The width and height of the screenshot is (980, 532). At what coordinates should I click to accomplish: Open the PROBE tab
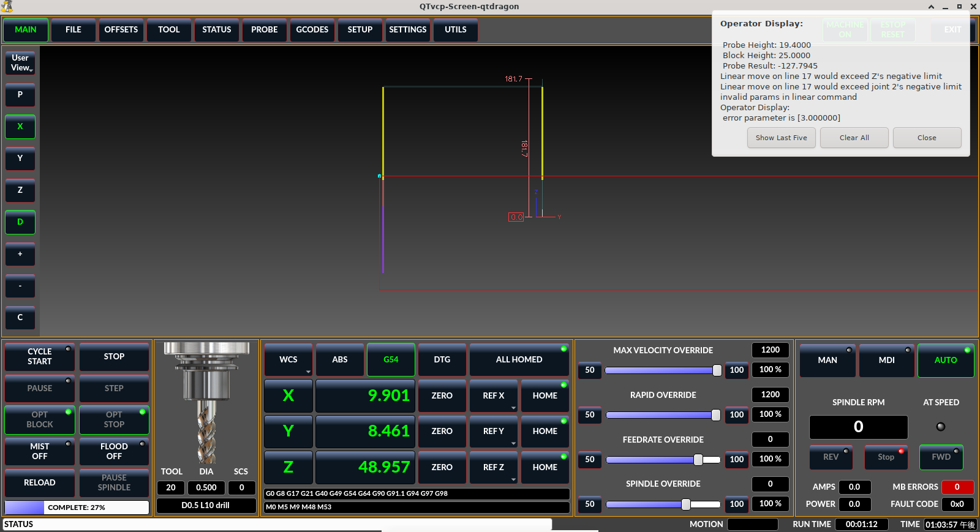[x=265, y=30]
